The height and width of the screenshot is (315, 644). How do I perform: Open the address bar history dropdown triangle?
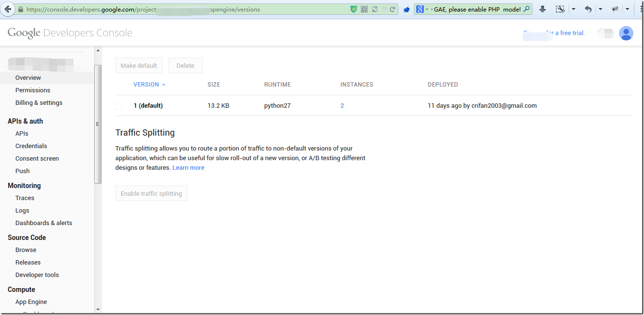pyautogui.click(x=384, y=9)
